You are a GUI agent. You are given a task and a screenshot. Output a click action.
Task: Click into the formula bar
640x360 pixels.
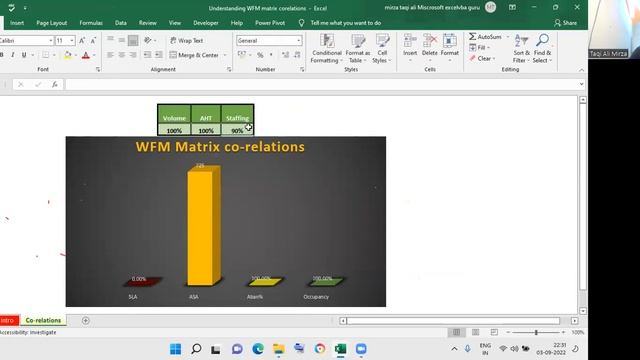[x=322, y=84]
